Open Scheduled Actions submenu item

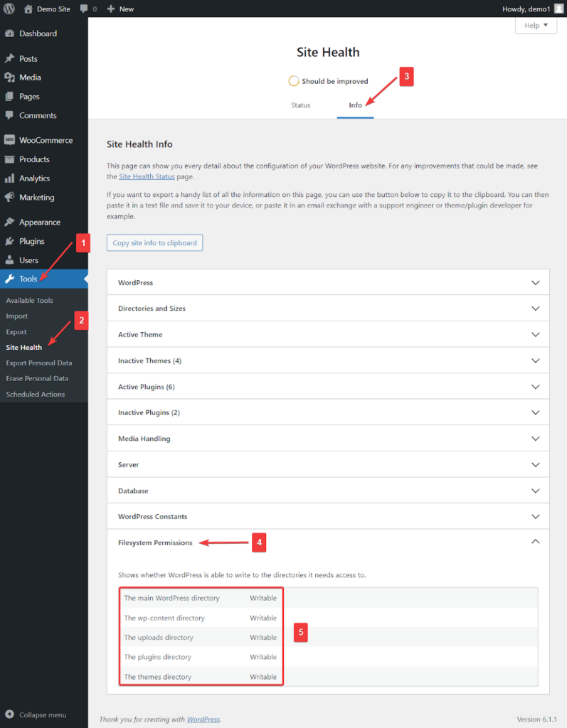coord(36,394)
